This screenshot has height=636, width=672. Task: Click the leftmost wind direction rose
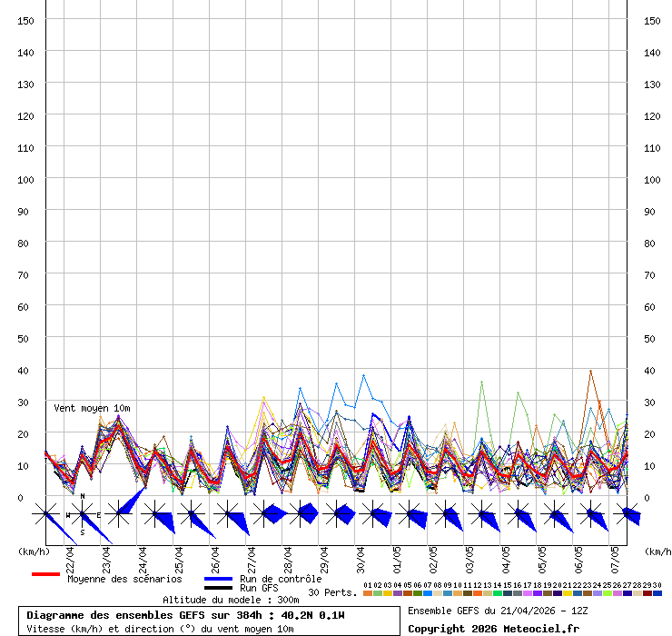coord(45,514)
